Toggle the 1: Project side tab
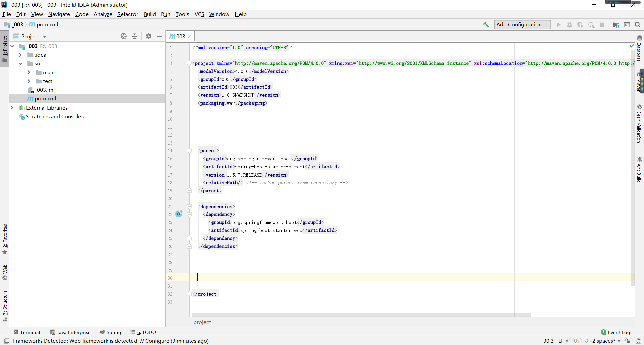This screenshot has width=644, height=345. [x=5, y=49]
